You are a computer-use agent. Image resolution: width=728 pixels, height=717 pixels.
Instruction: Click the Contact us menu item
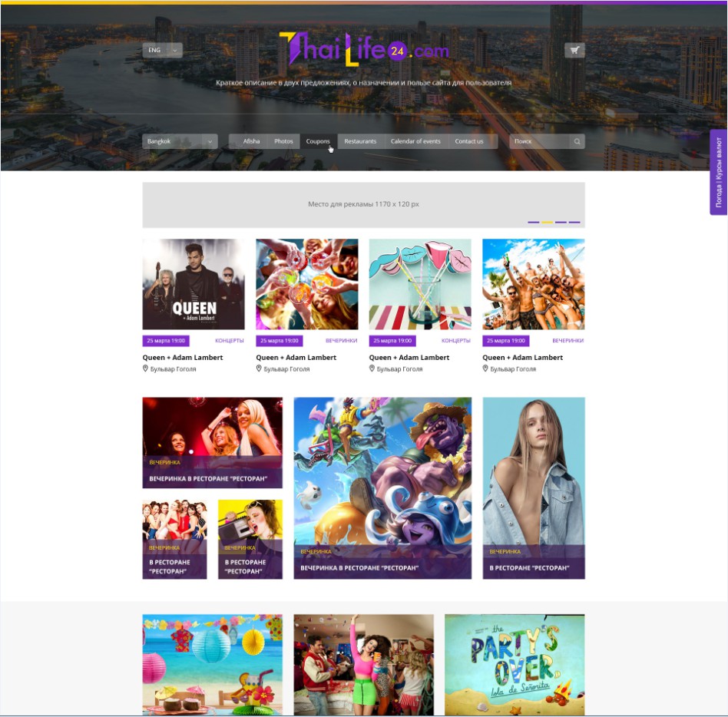click(469, 141)
